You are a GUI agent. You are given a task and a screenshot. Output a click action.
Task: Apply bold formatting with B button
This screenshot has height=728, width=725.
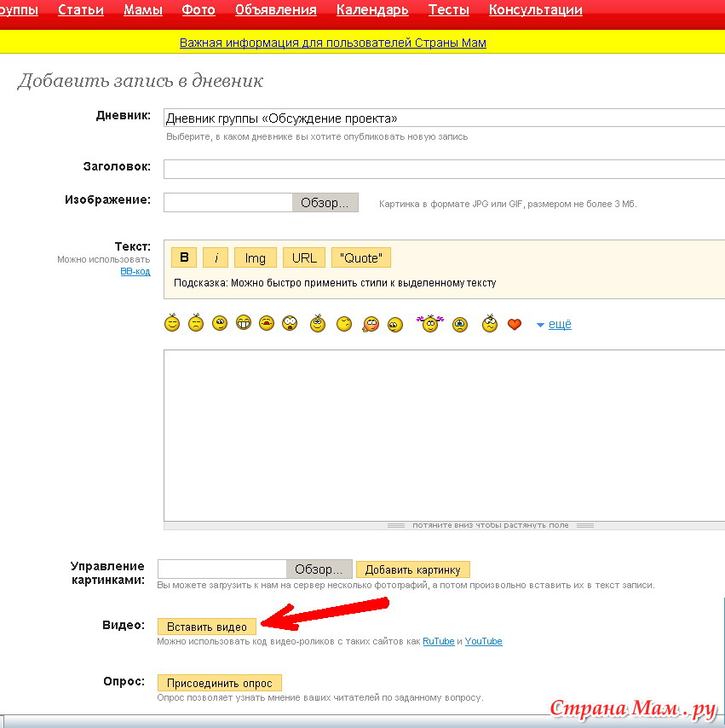point(184,257)
